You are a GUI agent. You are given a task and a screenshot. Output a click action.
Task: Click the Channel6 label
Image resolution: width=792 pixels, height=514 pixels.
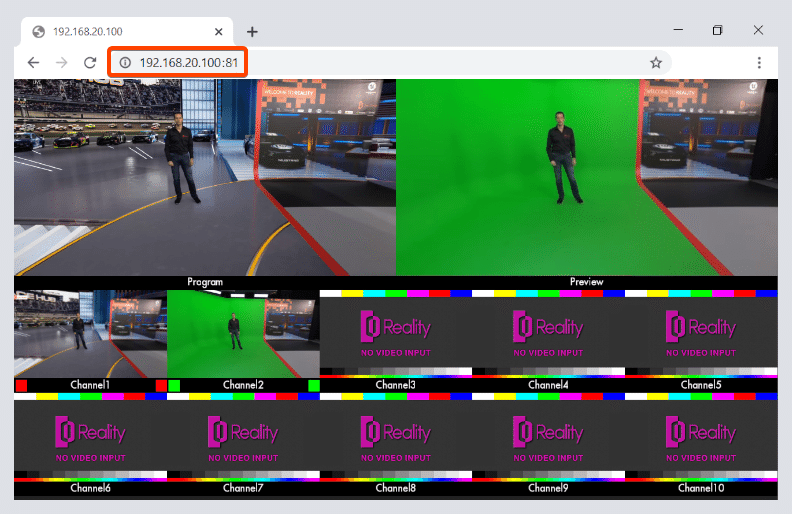tap(90, 488)
